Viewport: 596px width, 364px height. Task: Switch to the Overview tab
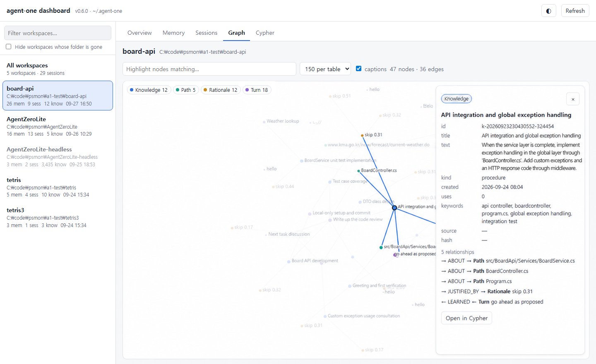point(139,33)
